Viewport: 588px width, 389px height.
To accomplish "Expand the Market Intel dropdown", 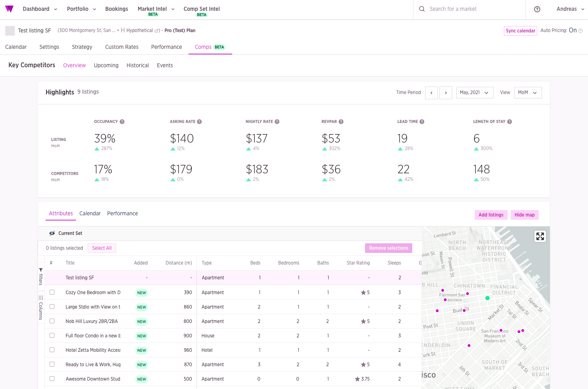I will coord(156,9).
